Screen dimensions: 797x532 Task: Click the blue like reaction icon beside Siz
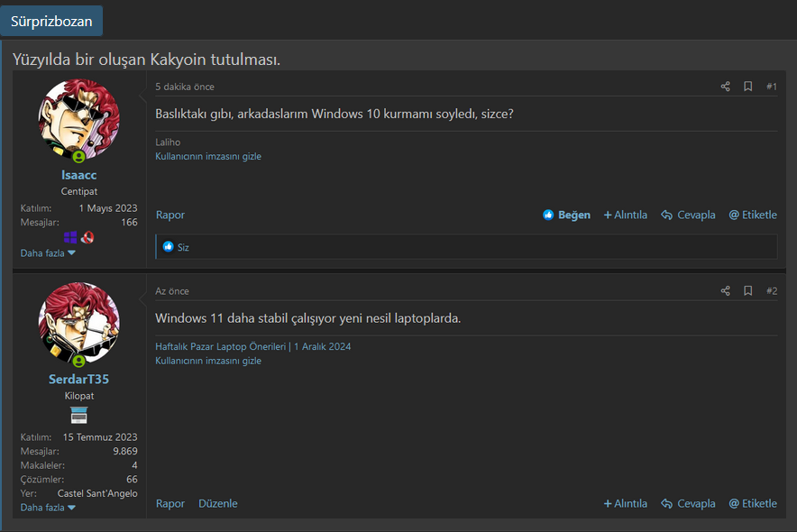click(x=168, y=247)
